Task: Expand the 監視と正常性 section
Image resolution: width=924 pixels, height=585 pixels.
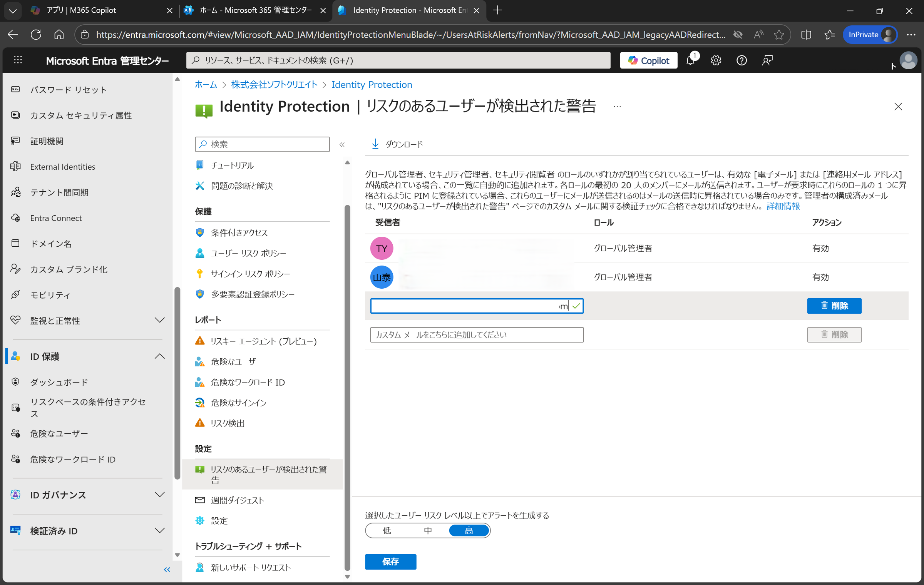Action: coord(159,320)
